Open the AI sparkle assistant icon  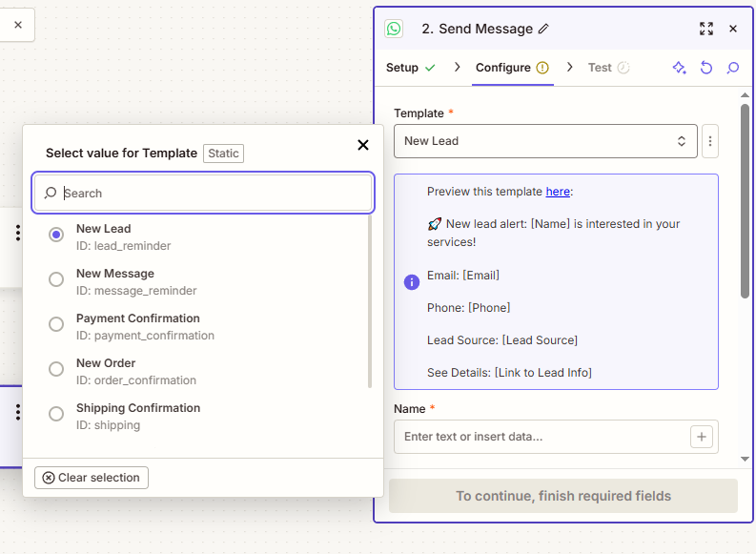pos(680,68)
